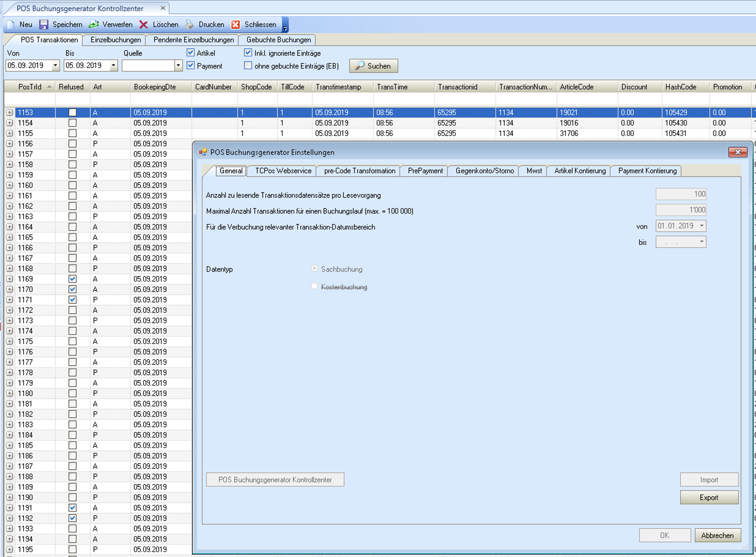
Task: Click the Schliessen close icon in toolbar
Action: pyautogui.click(x=236, y=24)
